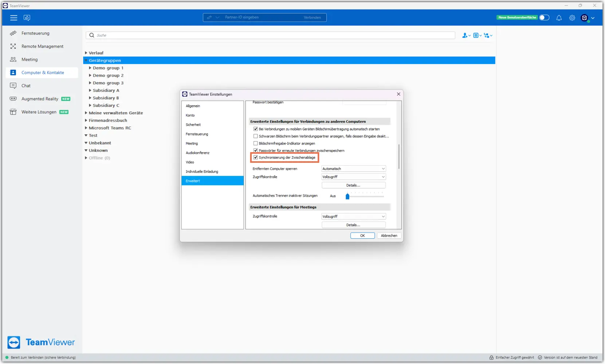Uncheck the automatic mobile screen transfer checkbox
Viewport: 605px width, 364px height.
click(x=255, y=129)
